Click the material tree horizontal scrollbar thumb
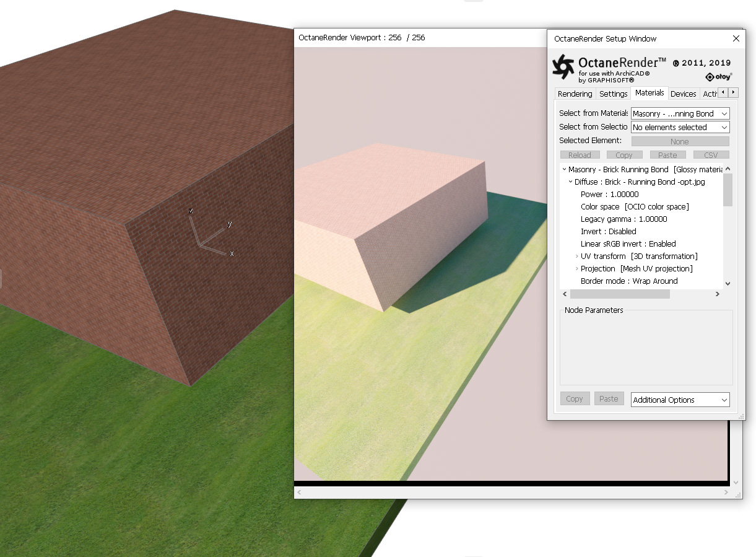 pyautogui.click(x=620, y=294)
